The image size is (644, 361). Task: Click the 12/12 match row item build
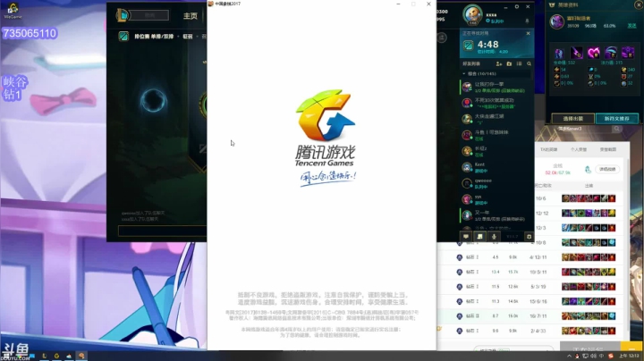coord(589,214)
